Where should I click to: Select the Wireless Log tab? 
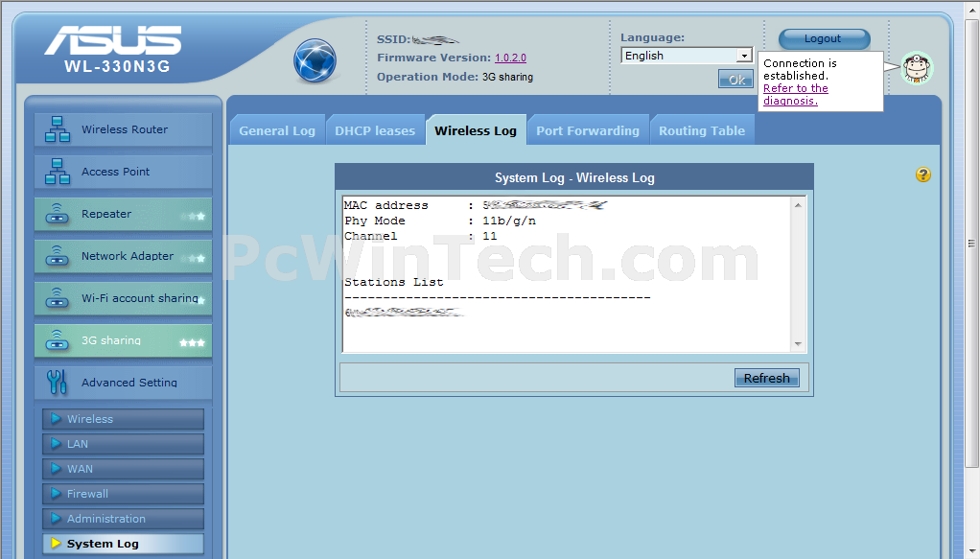476,130
